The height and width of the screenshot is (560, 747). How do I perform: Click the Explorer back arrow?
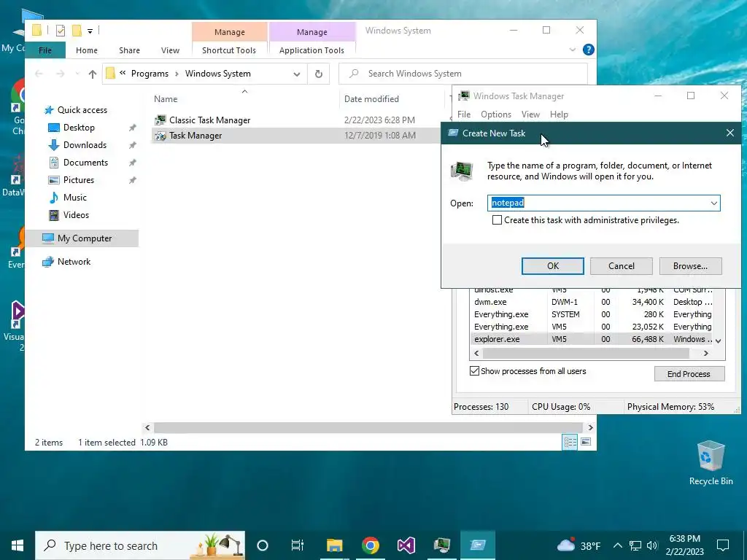39,74
